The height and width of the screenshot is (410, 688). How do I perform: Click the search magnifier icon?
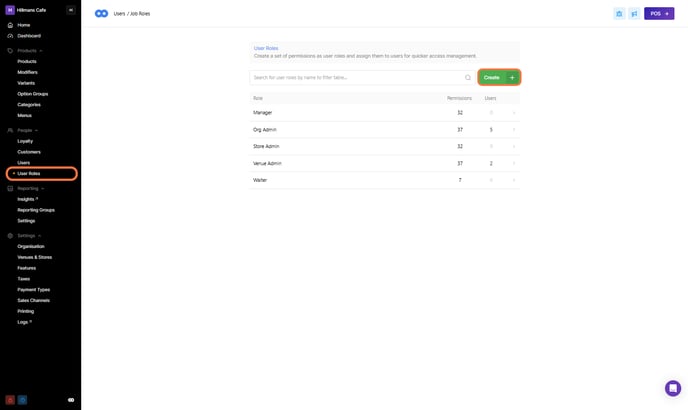coord(467,77)
